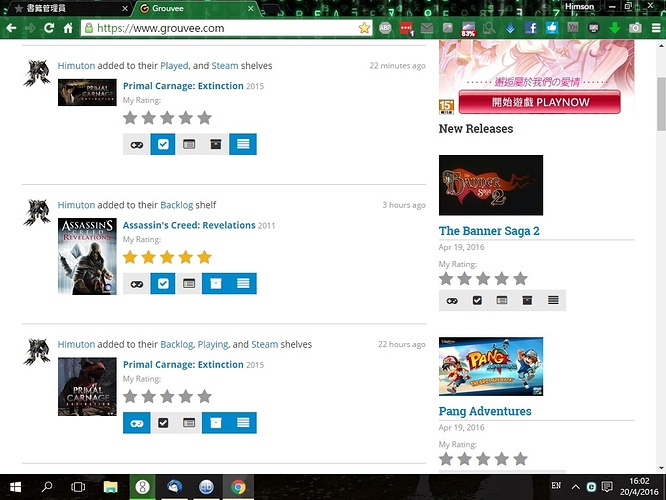Bookmark page with star icon
This screenshot has height=500, width=666.
click(x=364, y=28)
